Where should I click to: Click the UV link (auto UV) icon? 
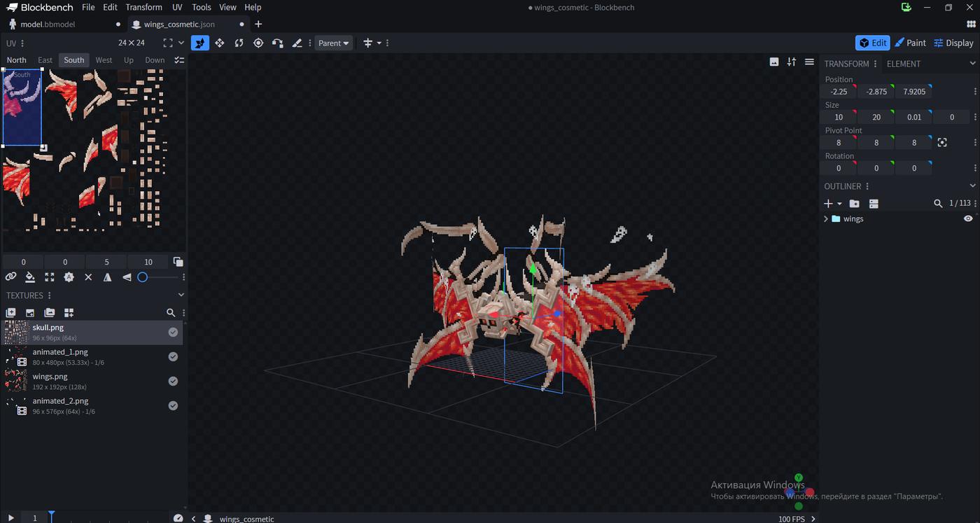click(10, 277)
